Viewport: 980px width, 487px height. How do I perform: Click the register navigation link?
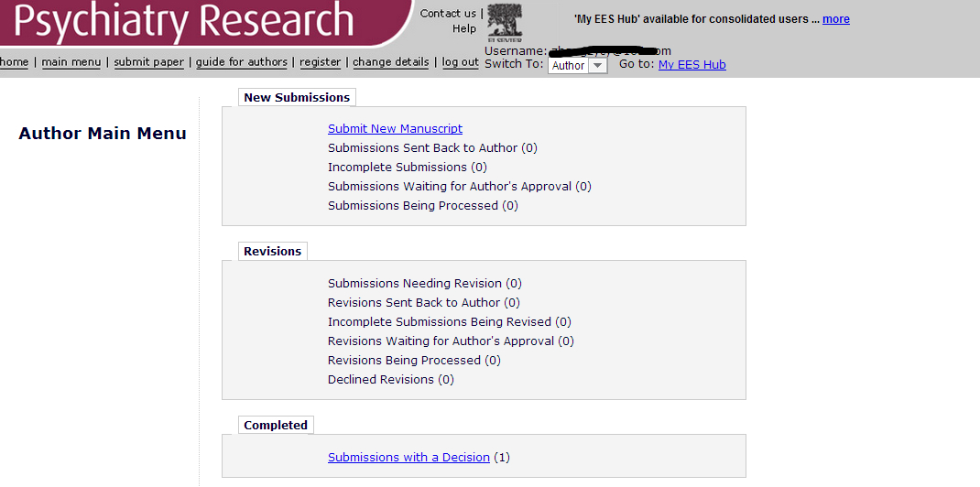click(320, 62)
